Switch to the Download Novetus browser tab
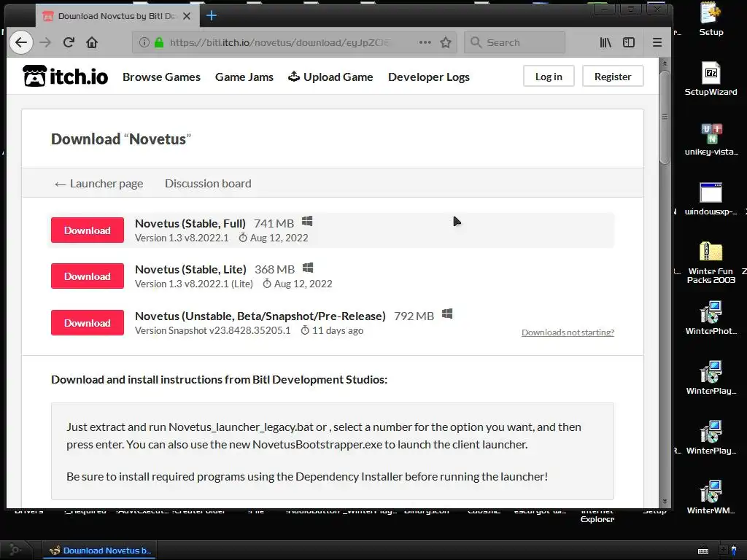Viewport: 747px width, 560px height. coord(116,16)
